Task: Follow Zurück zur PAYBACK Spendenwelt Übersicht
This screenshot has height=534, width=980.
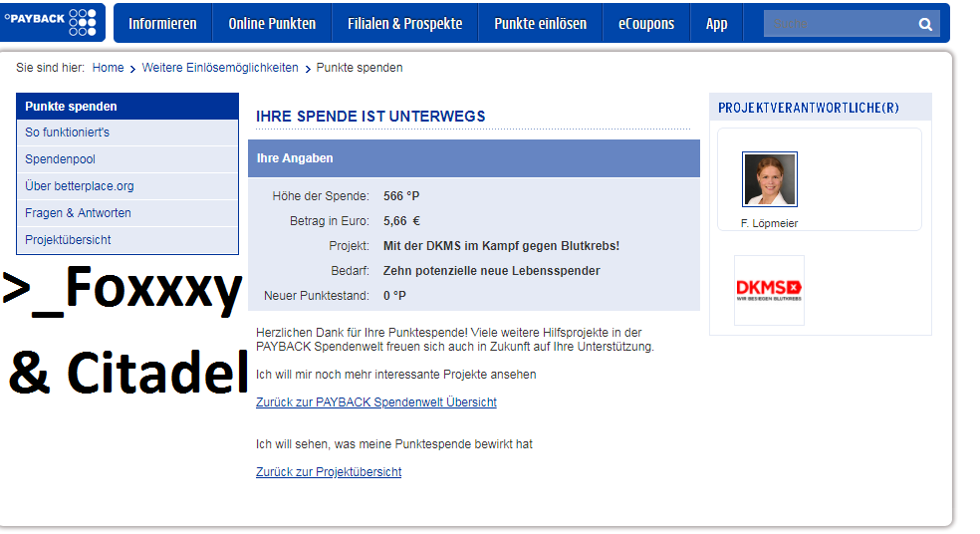Action: point(376,402)
